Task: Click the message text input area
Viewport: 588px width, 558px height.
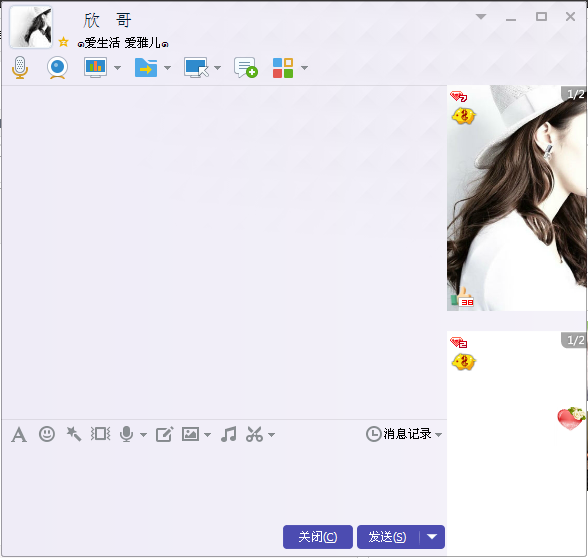Action: [x=224, y=484]
